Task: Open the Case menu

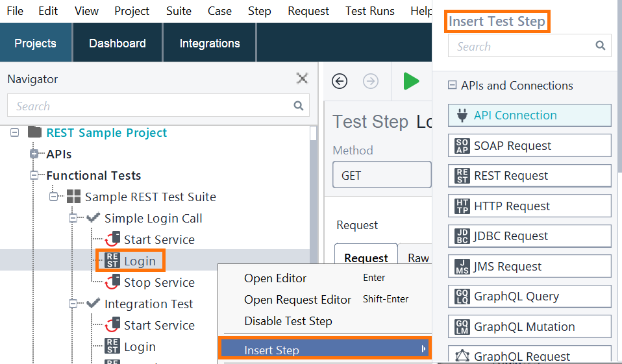Action: pyautogui.click(x=219, y=11)
